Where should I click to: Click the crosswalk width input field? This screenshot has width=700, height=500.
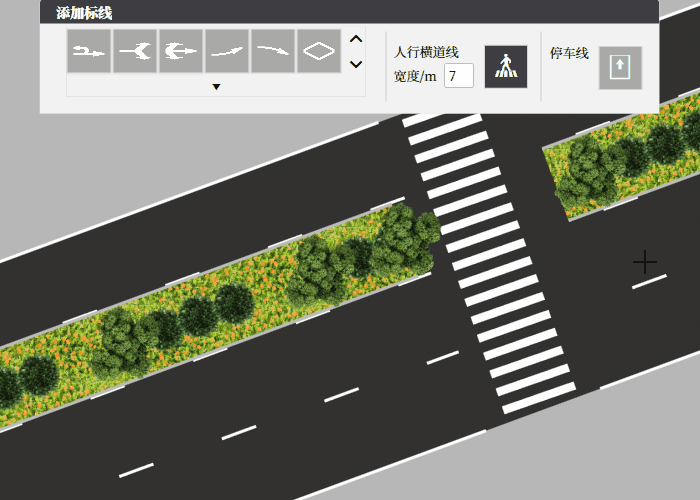(458, 75)
